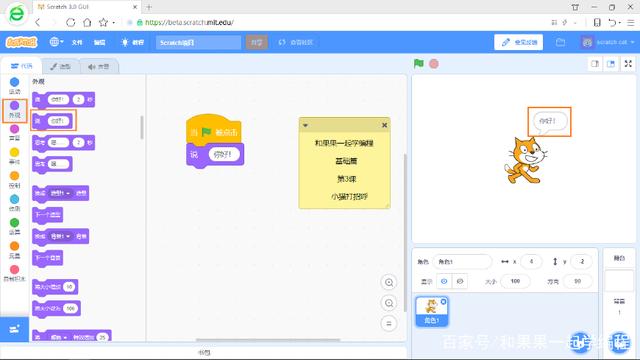Click the sprite size field showing 100
This screenshot has width=640, height=360.
click(x=516, y=281)
